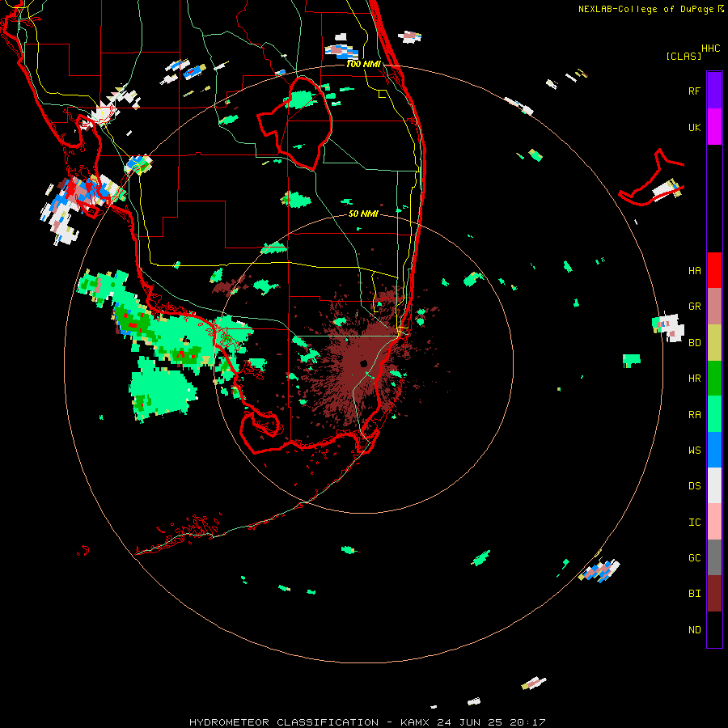Screen dimensions: 728x728
Task: Click the '[CLAS]' units label
Action: click(684, 56)
